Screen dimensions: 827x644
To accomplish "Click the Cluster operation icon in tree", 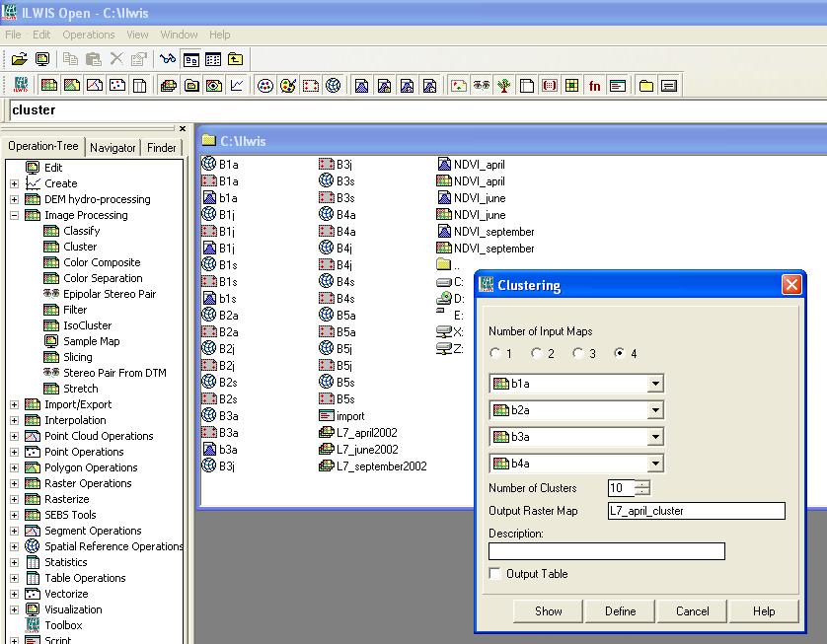I will click(x=52, y=247).
